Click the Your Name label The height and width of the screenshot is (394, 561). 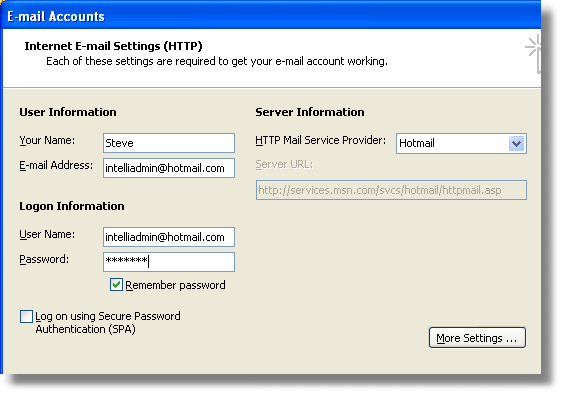47,140
